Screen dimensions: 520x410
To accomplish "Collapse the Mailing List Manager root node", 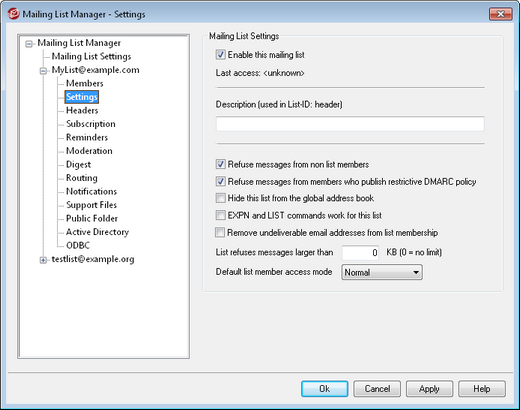I will pyautogui.click(x=29, y=44).
